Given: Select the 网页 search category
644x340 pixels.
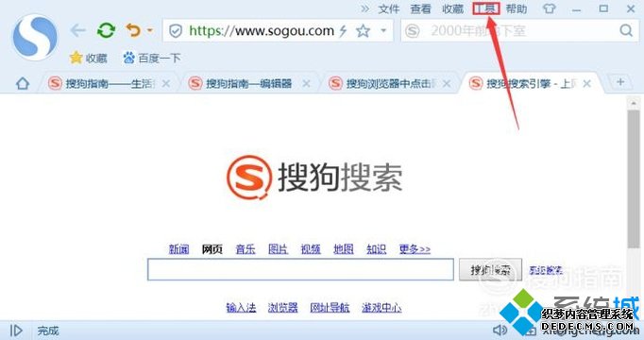Looking at the screenshot, I should coord(212,248).
